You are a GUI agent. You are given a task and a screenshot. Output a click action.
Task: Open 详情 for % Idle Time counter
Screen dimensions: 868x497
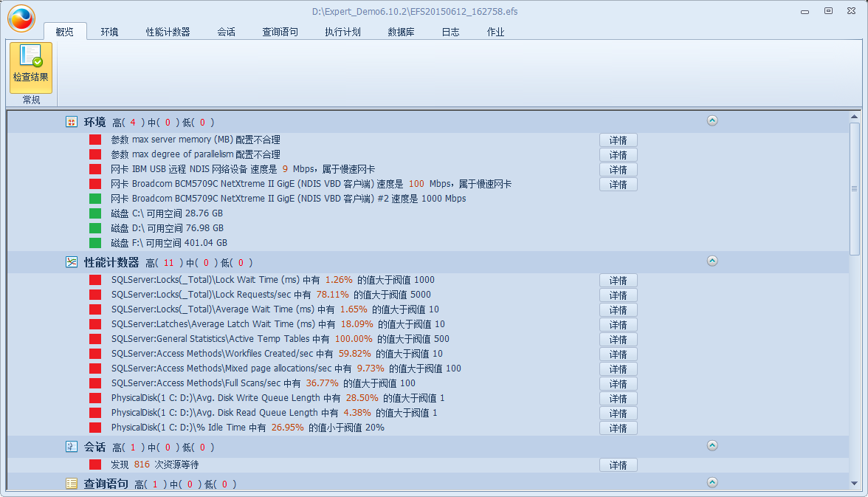(619, 428)
